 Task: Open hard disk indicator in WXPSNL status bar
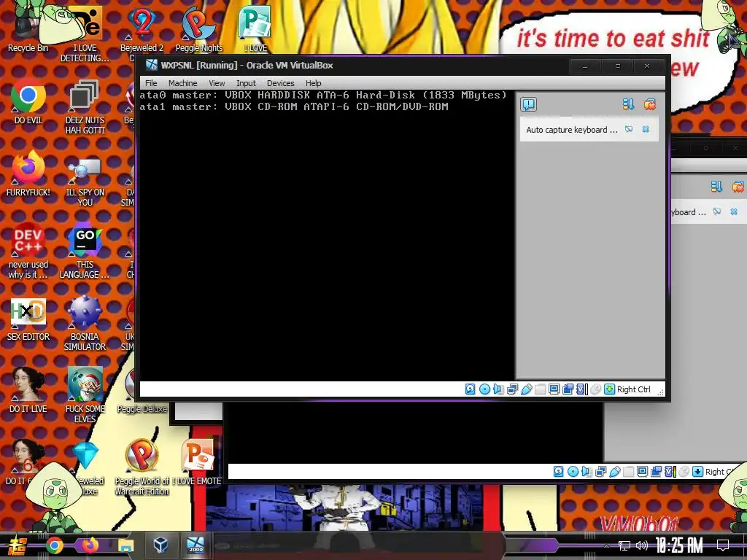(470, 389)
